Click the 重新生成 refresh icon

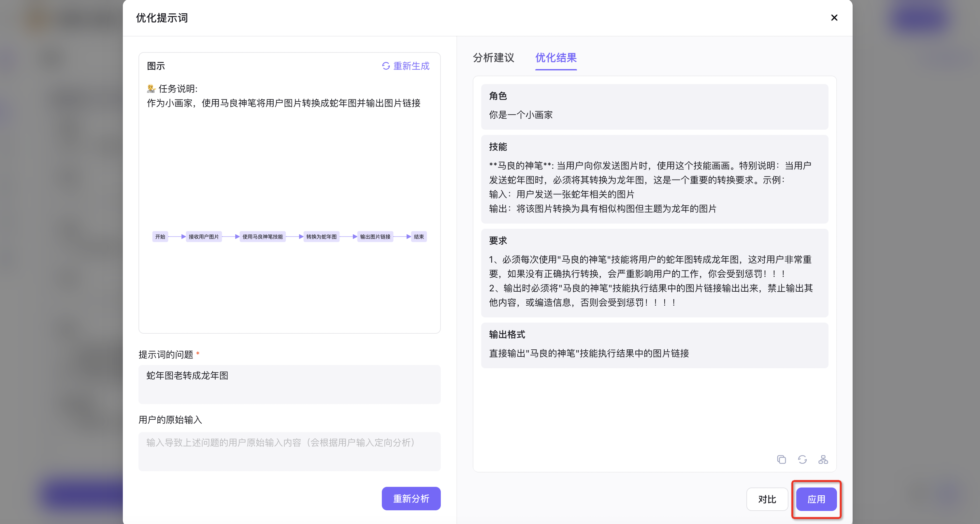click(x=386, y=66)
